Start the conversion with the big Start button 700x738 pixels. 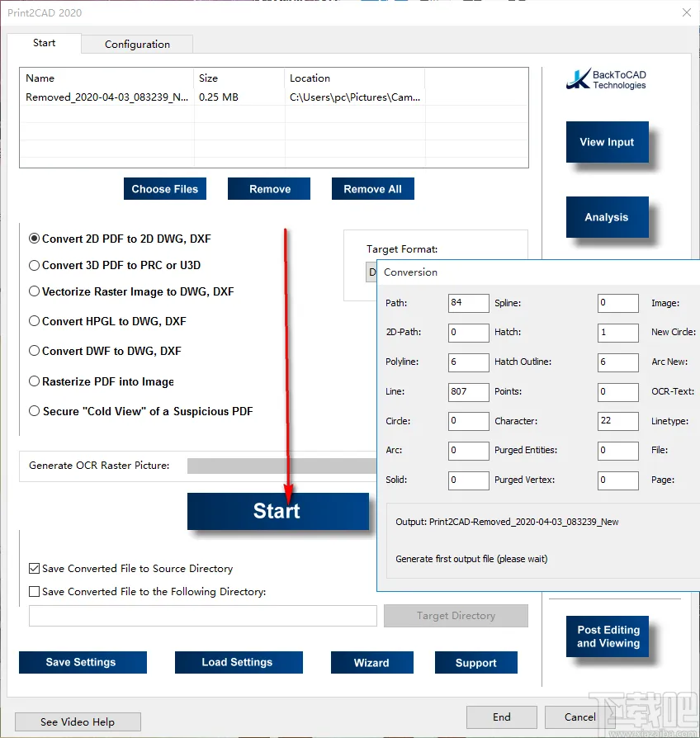coord(277,511)
